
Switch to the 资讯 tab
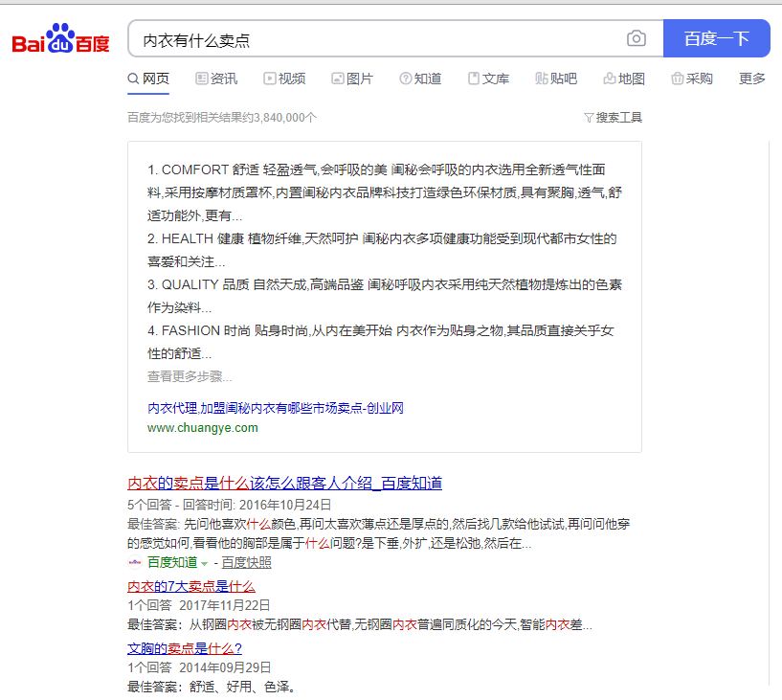(216, 79)
